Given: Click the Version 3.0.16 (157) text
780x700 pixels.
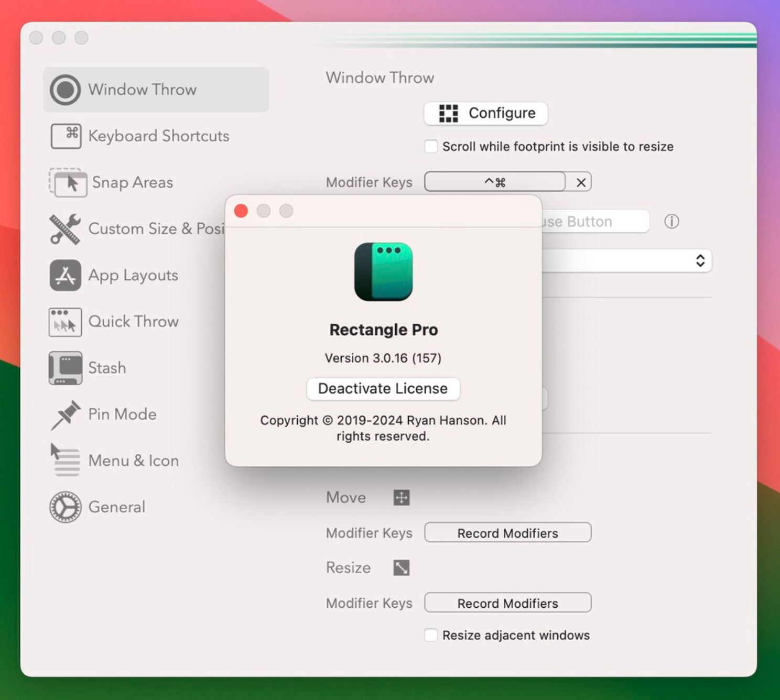Looking at the screenshot, I should [383, 358].
